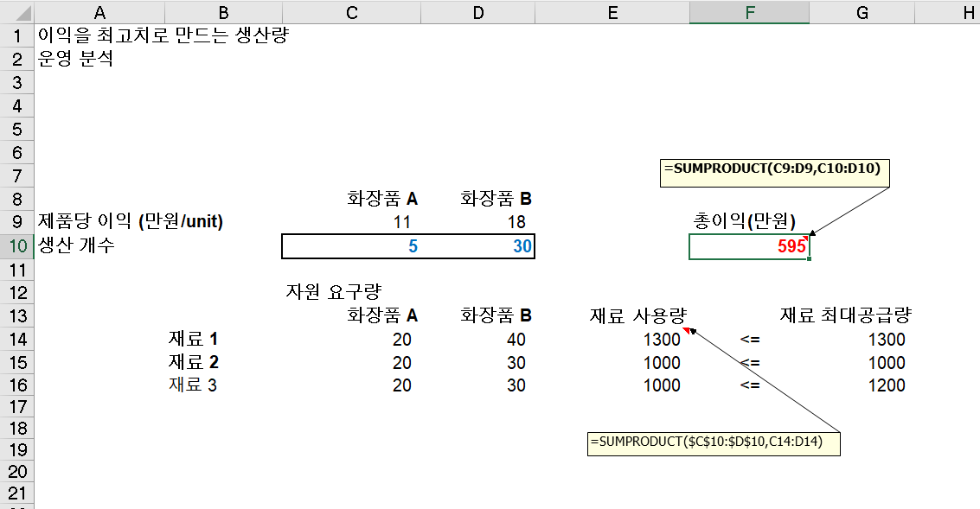
Task: Click the cell showing total profit 595
Action: [x=749, y=245]
